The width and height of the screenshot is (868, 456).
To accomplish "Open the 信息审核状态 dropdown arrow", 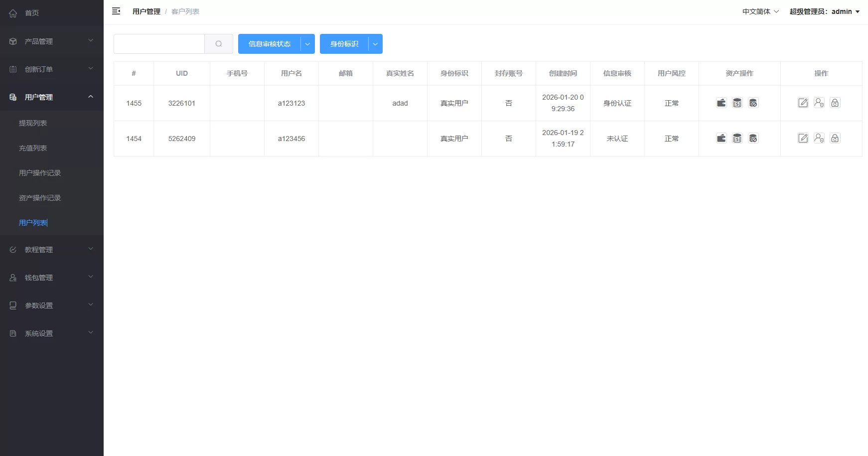I will click(x=307, y=44).
